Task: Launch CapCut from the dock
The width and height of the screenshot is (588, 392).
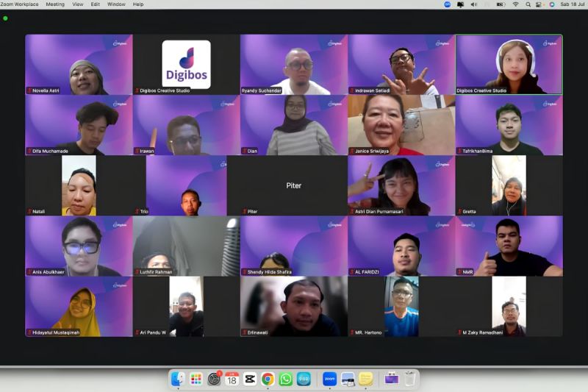Action: point(249,379)
